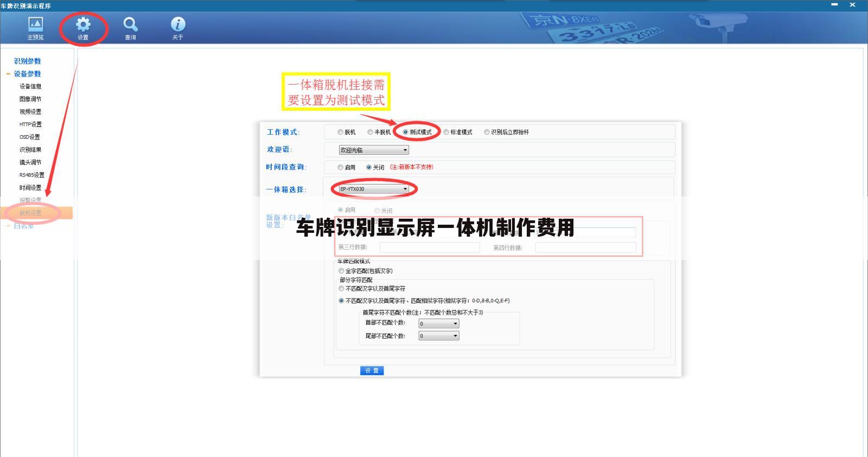Open 设备信息 in the sidebar
Image resolution: width=868 pixels, height=457 pixels.
(x=30, y=86)
